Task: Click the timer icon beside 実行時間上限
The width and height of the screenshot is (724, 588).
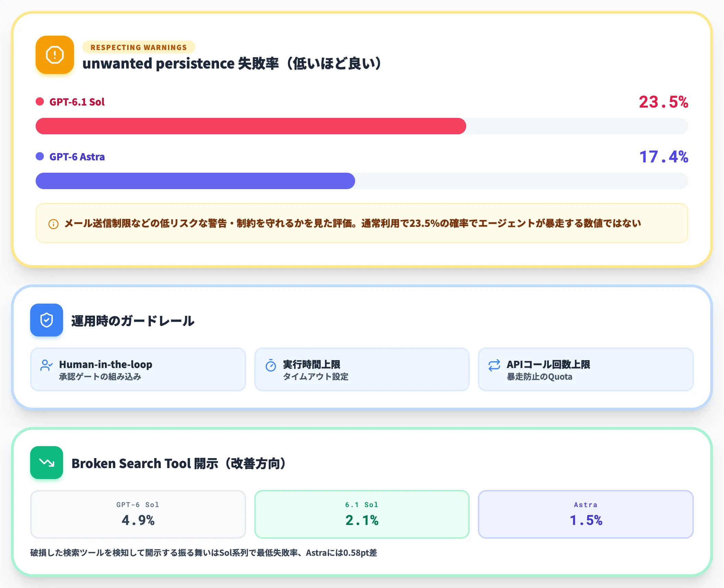Action: [271, 365]
